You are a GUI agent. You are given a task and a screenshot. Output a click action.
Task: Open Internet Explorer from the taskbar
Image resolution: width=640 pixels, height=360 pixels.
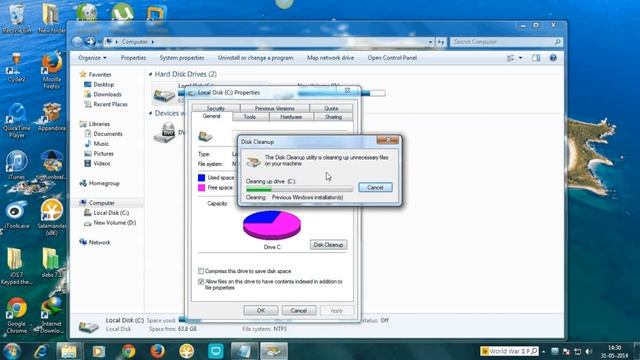(40, 351)
